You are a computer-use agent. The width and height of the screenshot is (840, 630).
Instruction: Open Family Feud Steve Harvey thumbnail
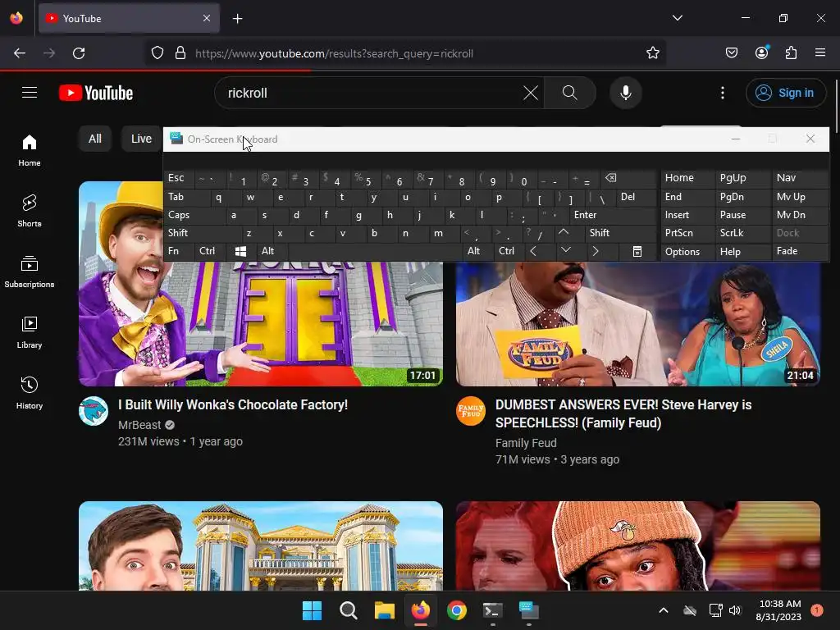(638, 323)
